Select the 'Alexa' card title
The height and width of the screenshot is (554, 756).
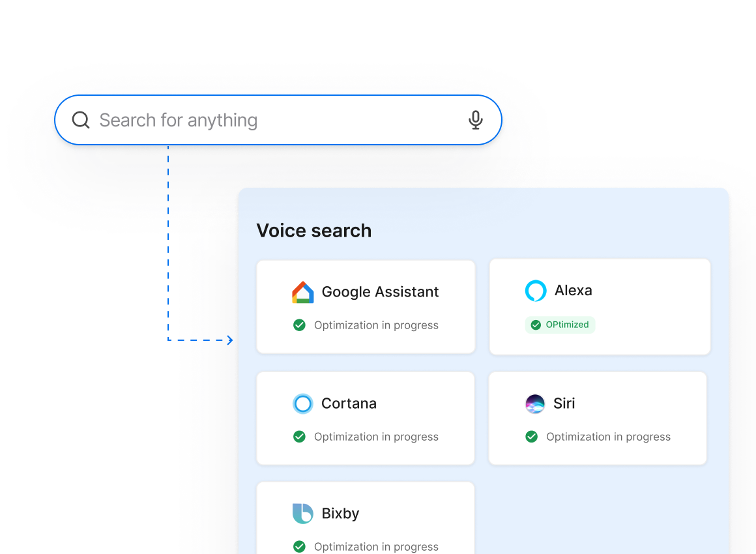pos(574,290)
